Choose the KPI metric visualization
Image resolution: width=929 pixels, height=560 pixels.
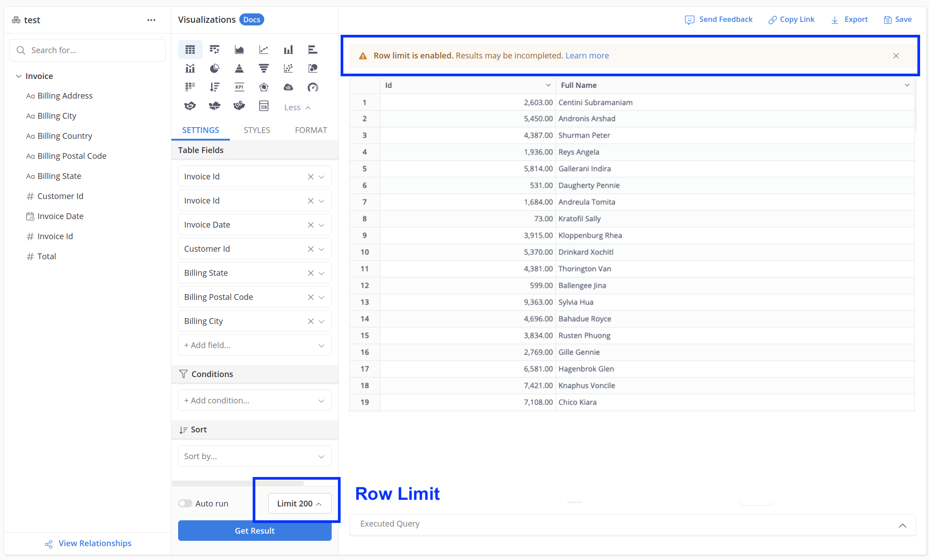coord(239,87)
